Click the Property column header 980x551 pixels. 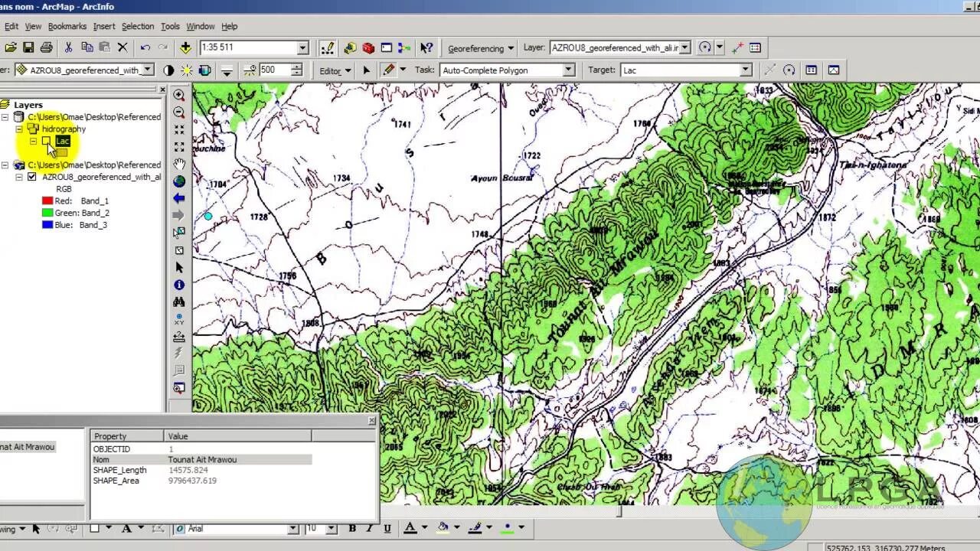tap(128, 435)
